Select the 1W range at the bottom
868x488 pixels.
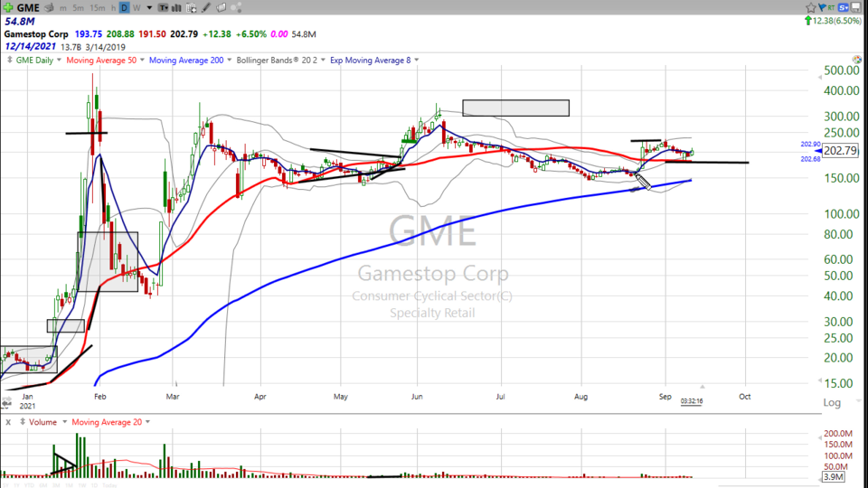click(x=82, y=485)
